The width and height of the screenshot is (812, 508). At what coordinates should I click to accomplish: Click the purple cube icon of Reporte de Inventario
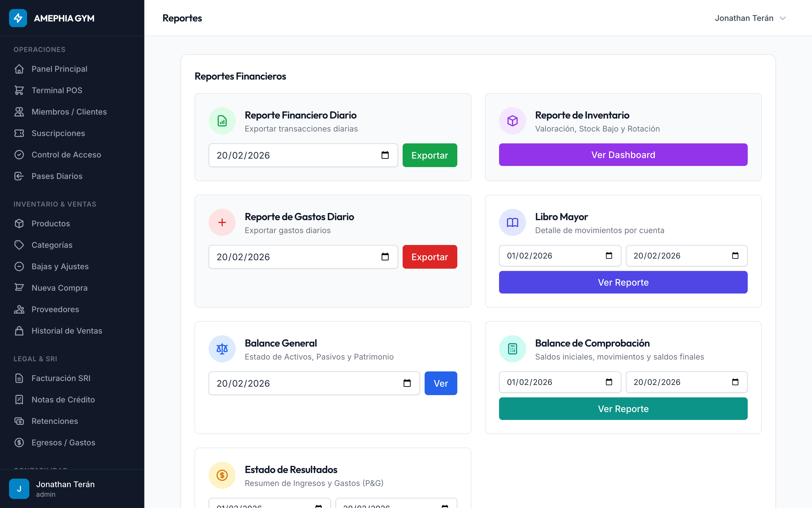[512, 121]
